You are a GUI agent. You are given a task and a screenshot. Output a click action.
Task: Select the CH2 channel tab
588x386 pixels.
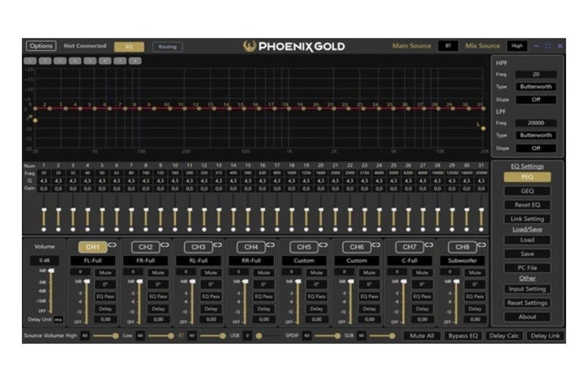[x=146, y=247]
